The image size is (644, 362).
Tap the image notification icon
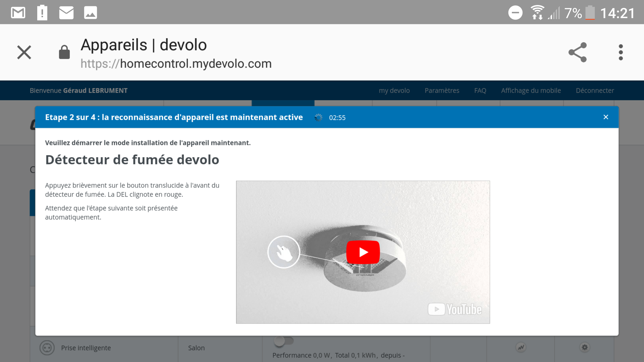tap(91, 13)
